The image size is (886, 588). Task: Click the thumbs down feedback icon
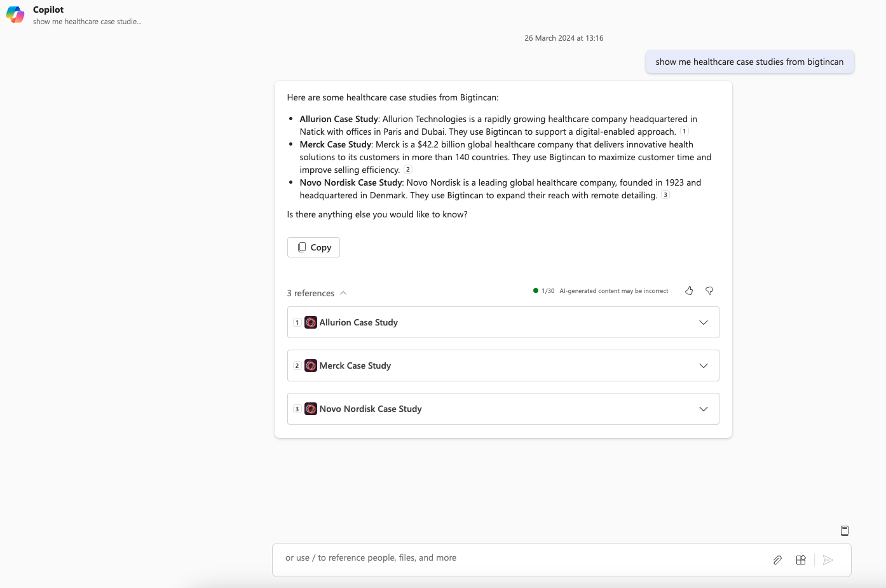click(x=709, y=291)
